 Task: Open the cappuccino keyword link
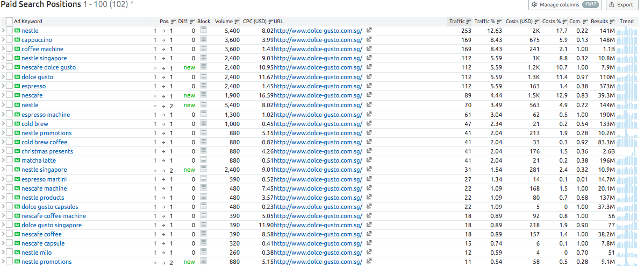tap(37, 40)
